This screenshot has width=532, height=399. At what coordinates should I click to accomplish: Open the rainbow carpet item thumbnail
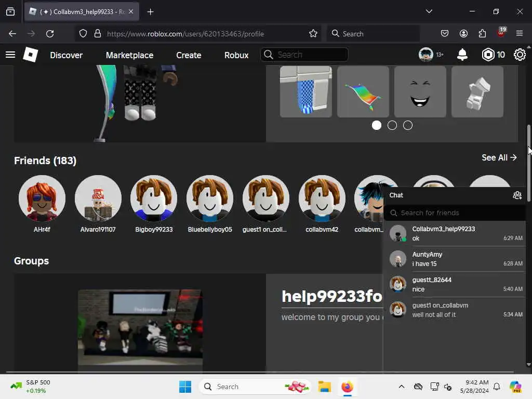(363, 91)
